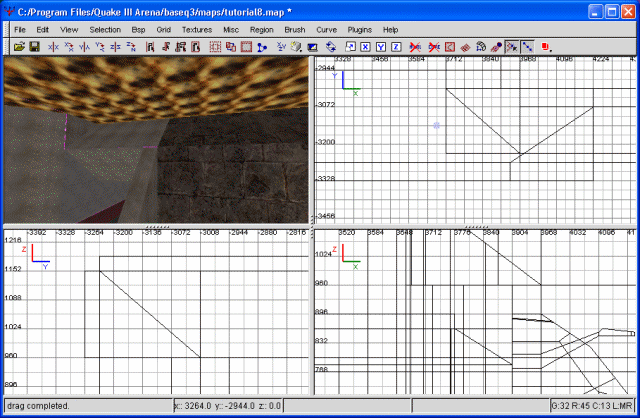
Task: Click the 'drag completed.' status message
Action: [x=38, y=406]
